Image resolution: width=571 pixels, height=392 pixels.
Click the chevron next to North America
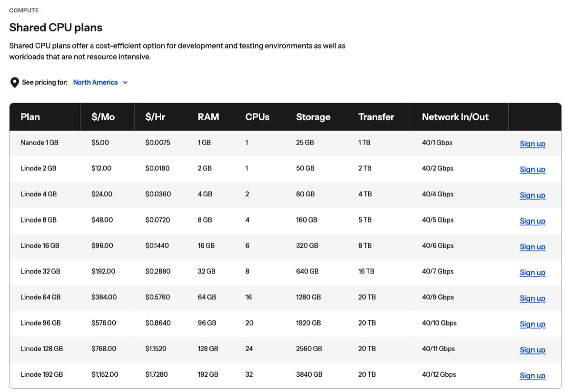125,83
